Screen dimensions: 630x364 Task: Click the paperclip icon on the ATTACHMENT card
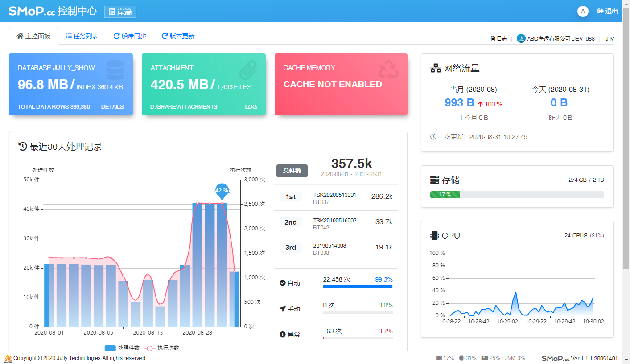coord(248,70)
